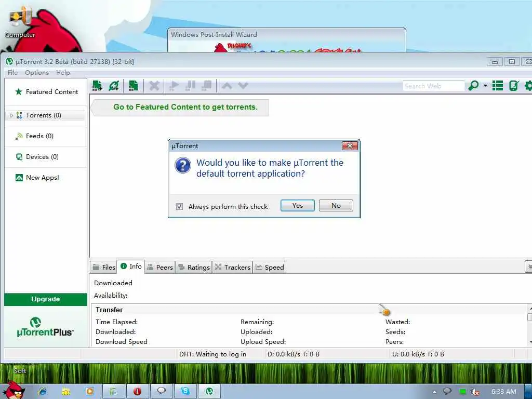Click the magnifier search icon
Screen dimensions: 532x399
[473, 86]
